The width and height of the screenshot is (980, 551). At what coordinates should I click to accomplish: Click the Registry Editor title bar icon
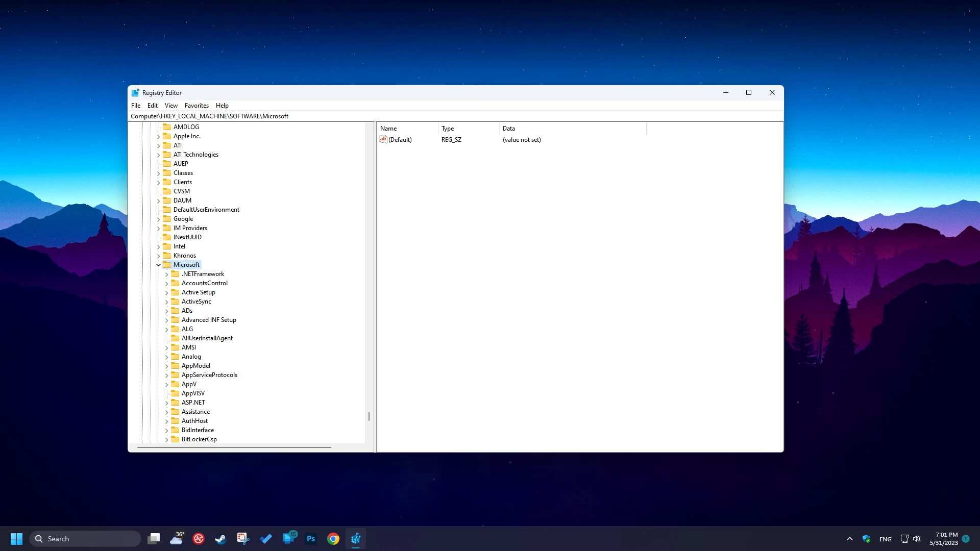click(135, 93)
